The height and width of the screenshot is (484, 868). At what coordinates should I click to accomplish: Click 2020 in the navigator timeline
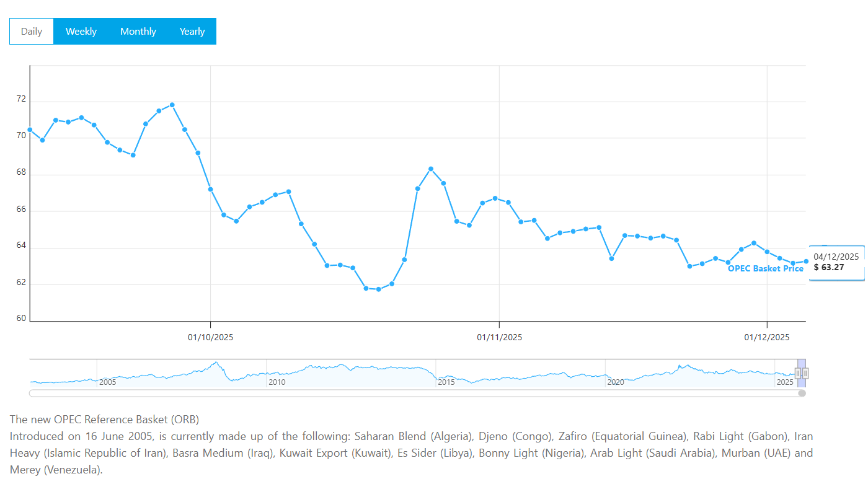(616, 382)
